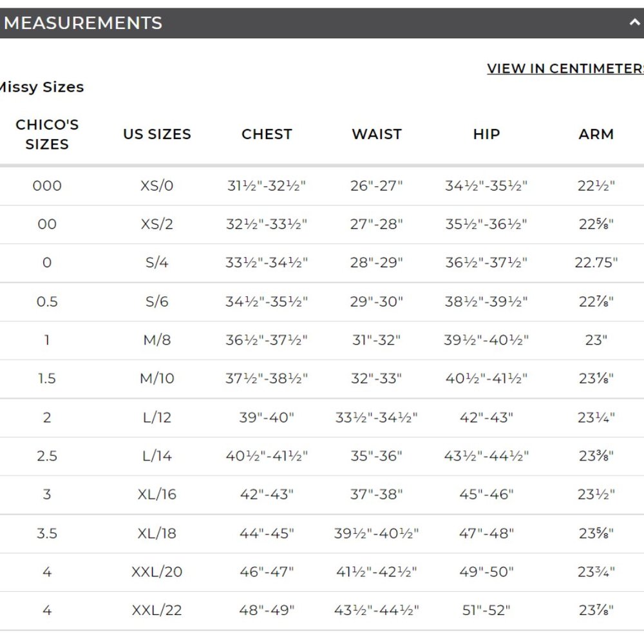The image size is (644, 644).
Task: Click the M/8 US size cell
Action: pos(157,340)
